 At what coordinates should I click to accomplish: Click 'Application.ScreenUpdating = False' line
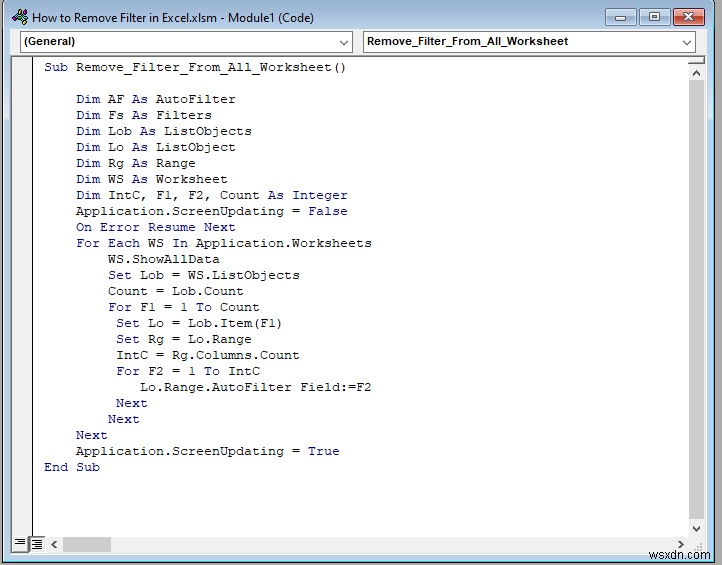pyautogui.click(x=212, y=211)
